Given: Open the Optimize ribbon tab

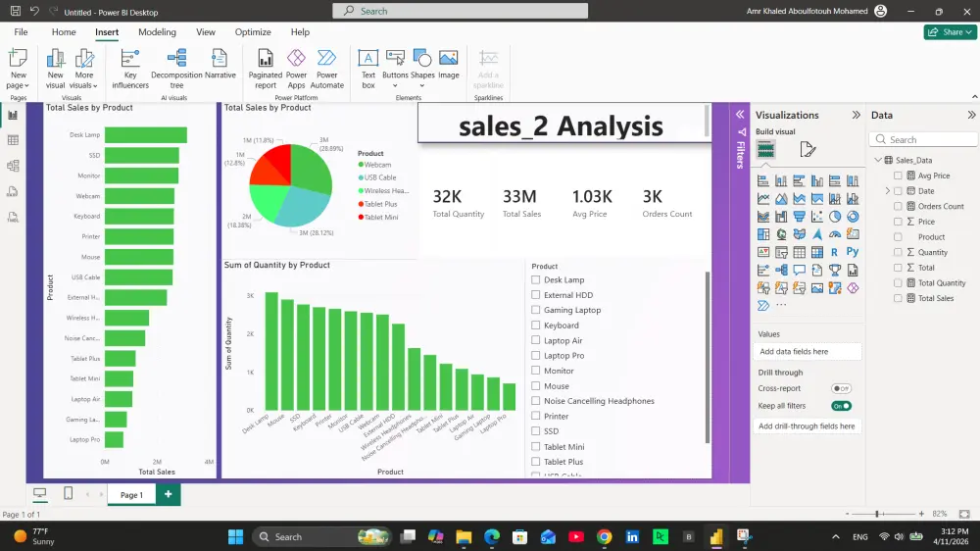Looking at the screenshot, I should (253, 32).
